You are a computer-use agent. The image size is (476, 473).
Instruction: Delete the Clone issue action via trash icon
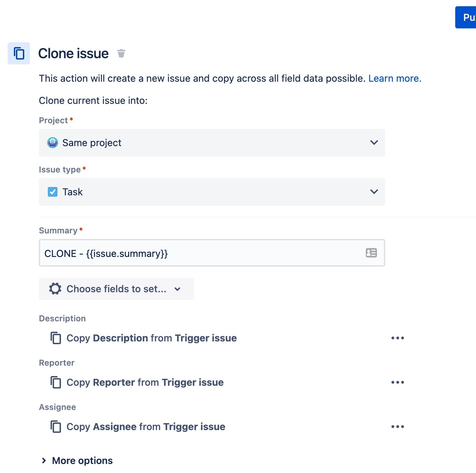121,53
